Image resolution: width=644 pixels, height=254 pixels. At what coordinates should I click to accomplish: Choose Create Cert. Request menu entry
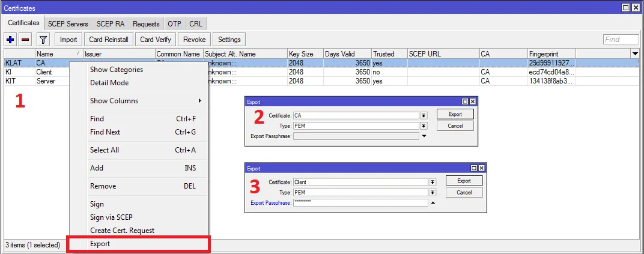[139, 231]
